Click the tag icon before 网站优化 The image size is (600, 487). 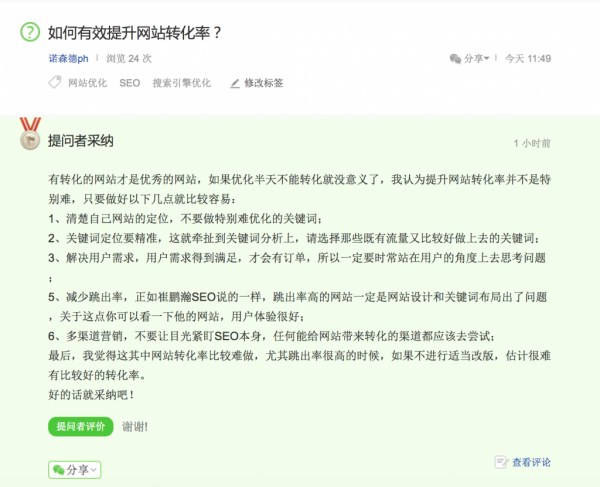[x=54, y=83]
